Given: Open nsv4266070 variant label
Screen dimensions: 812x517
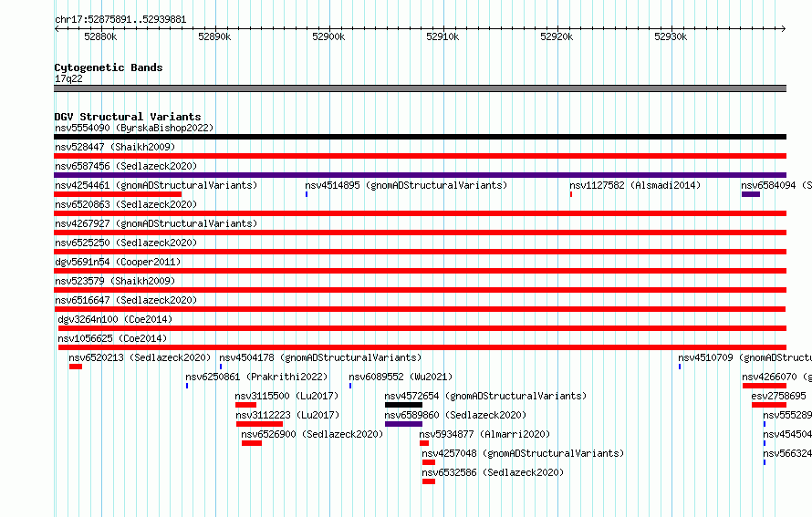Looking at the screenshot, I should click(x=776, y=377).
